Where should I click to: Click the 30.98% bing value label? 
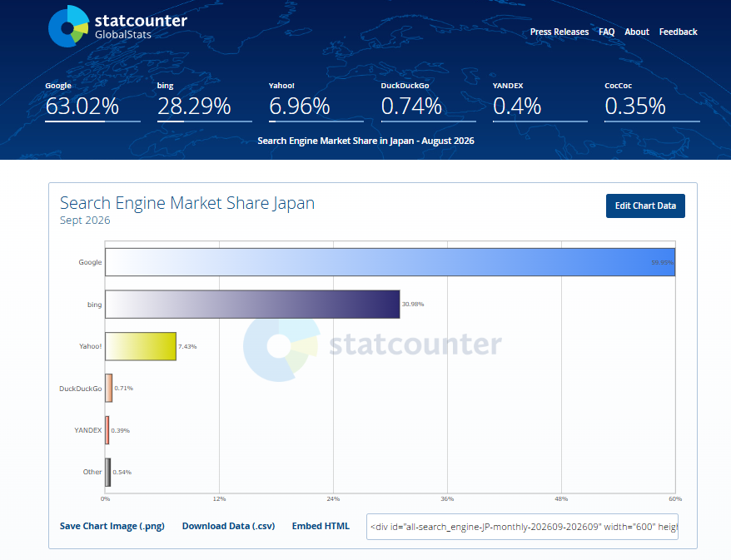(413, 305)
